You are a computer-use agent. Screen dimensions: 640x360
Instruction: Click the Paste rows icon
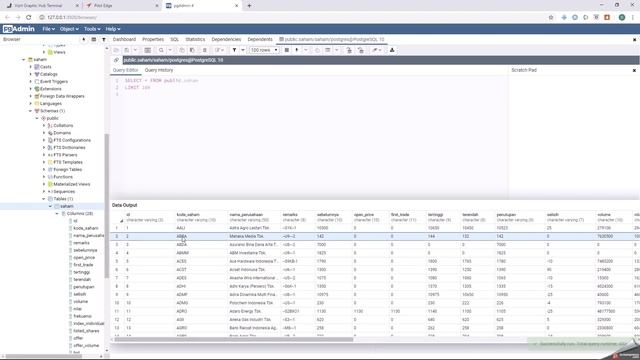click(x=192, y=50)
